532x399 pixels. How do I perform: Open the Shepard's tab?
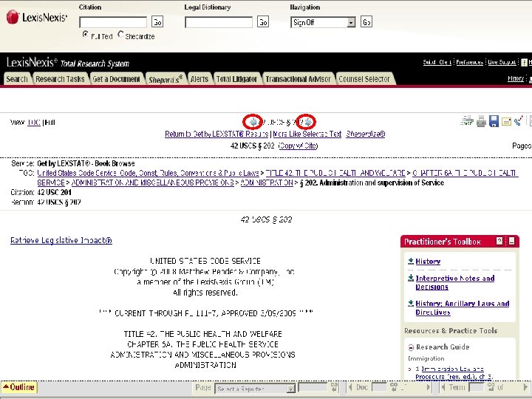[166, 79]
